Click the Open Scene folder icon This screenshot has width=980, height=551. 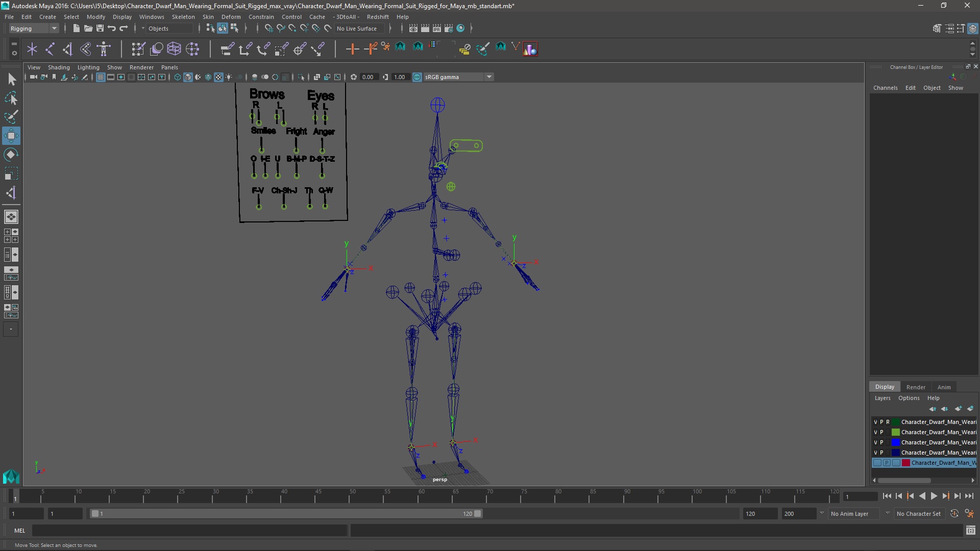88,29
